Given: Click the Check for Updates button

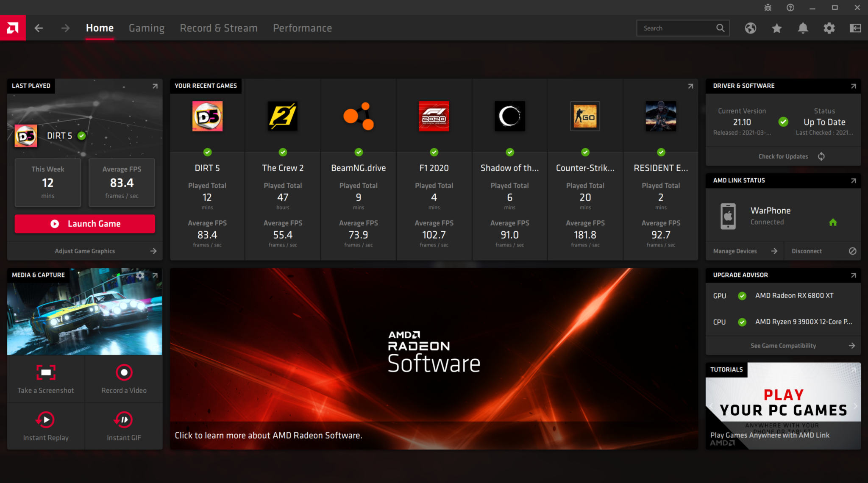Looking at the screenshot, I should tap(783, 156).
